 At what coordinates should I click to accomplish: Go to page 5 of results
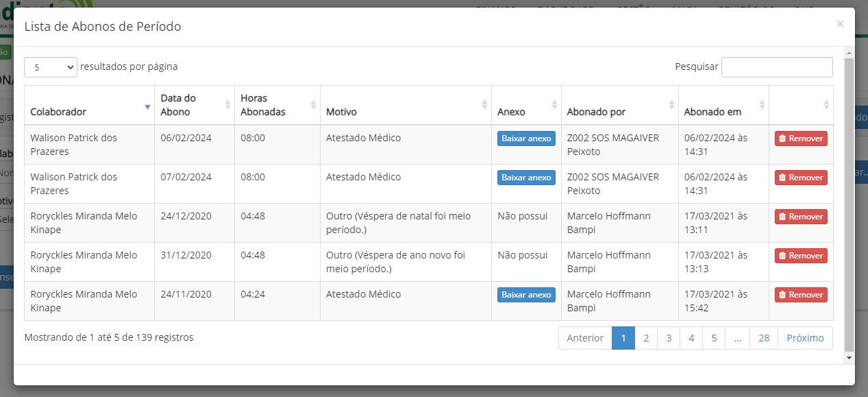714,338
